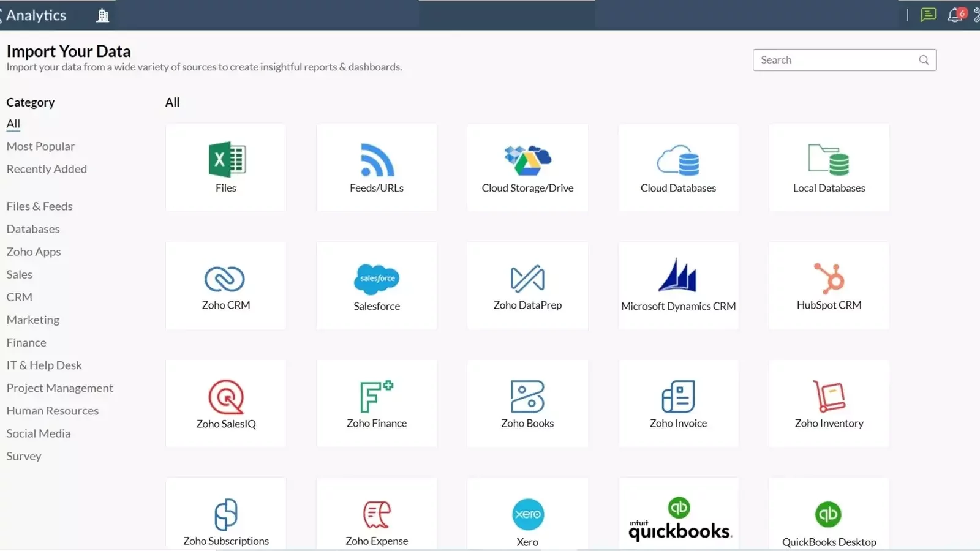Select the Zoho Finance tile
The image size is (980, 551).
[377, 403]
